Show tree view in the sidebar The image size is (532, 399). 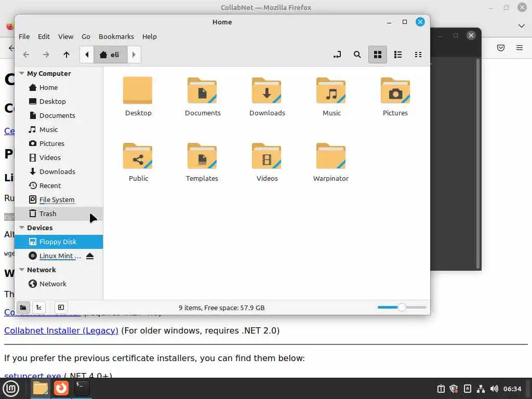click(x=39, y=308)
